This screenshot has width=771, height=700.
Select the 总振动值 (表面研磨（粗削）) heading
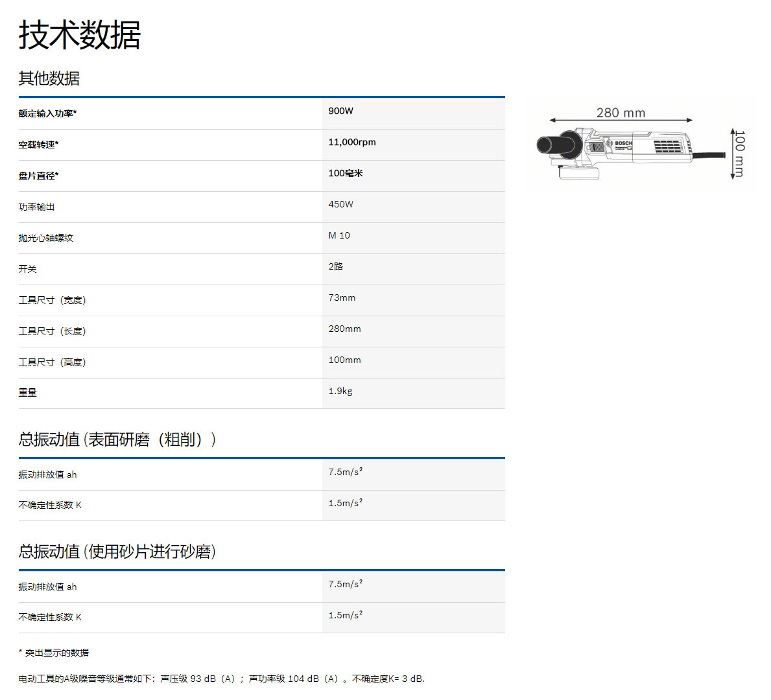pyautogui.click(x=117, y=439)
